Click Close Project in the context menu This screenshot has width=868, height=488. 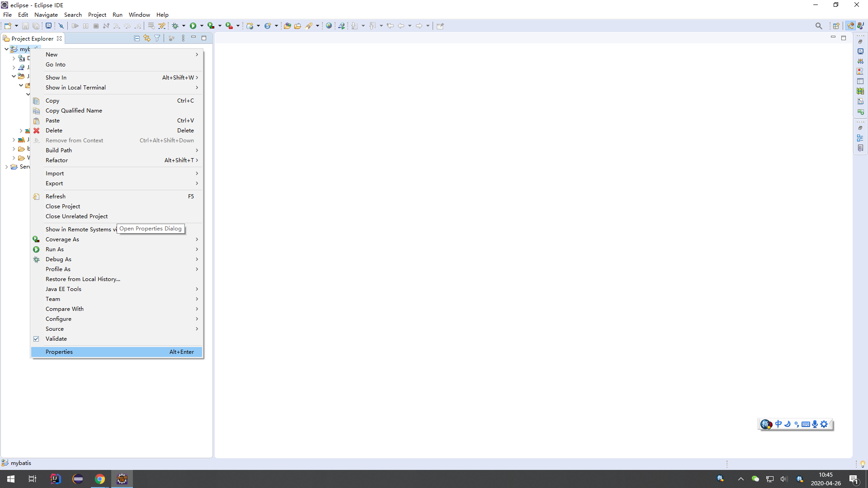click(x=63, y=206)
